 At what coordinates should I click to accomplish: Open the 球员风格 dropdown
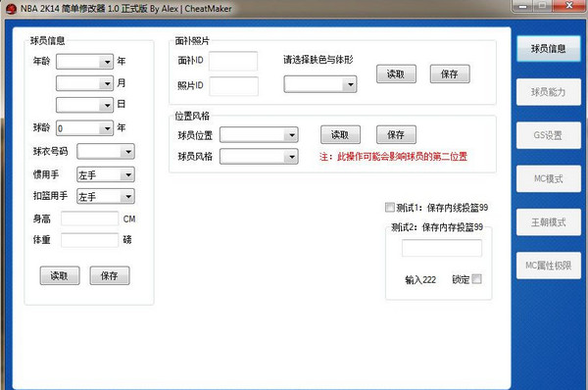pos(259,157)
